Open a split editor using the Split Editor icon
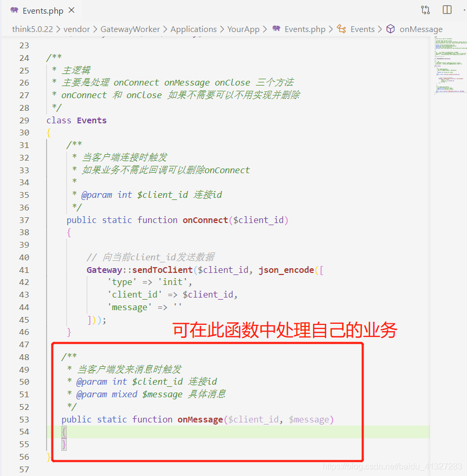Image resolution: width=467 pixels, height=476 pixels. point(447,9)
